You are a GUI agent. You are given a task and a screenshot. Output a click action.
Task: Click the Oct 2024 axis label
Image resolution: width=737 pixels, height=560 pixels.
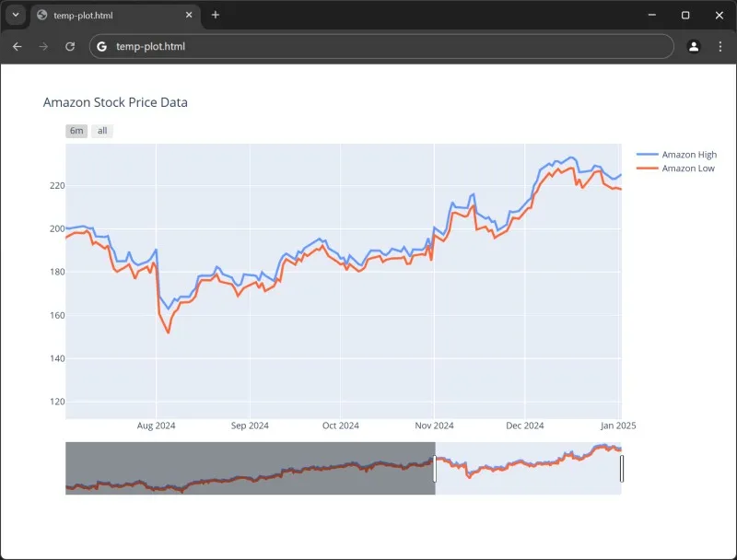[x=340, y=426]
